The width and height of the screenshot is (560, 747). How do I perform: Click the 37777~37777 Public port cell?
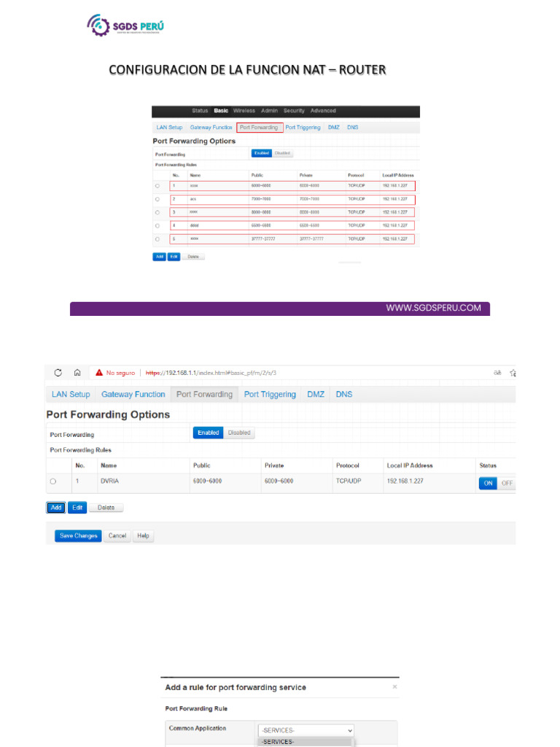(x=263, y=239)
